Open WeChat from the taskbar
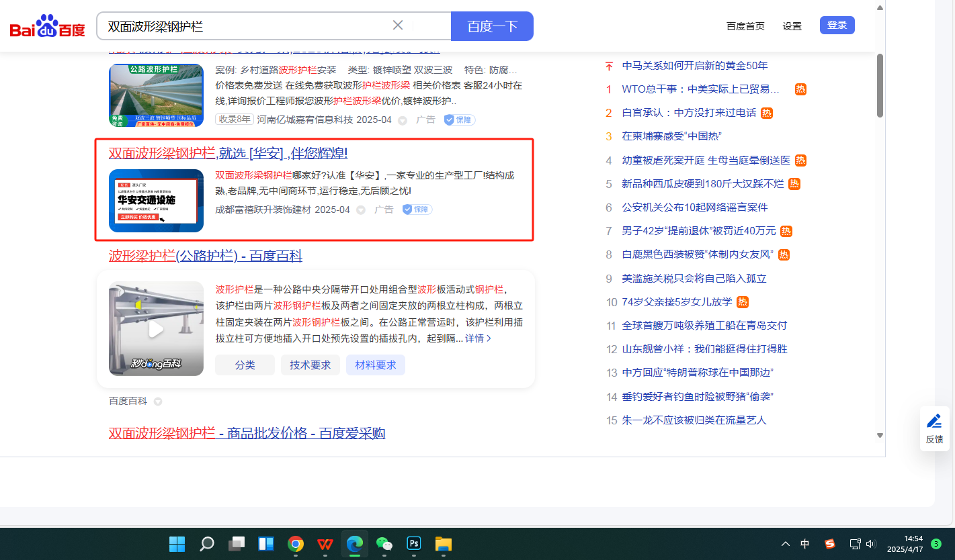The height and width of the screenshot is (560, 955). pos(384,544)
